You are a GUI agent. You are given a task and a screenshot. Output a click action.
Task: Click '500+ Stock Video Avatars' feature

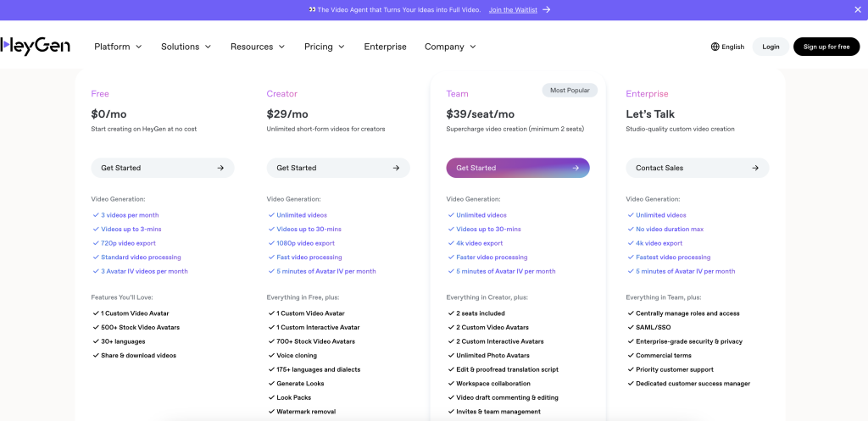[140, 328]
